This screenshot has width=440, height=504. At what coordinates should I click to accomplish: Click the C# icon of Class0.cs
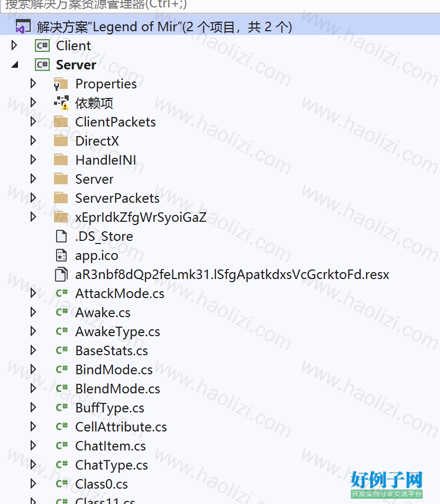(x=62, y=483)
